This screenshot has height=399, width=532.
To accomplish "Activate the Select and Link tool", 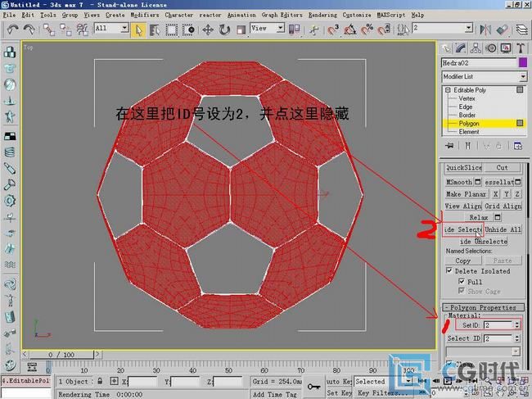I will pos(48,29).
